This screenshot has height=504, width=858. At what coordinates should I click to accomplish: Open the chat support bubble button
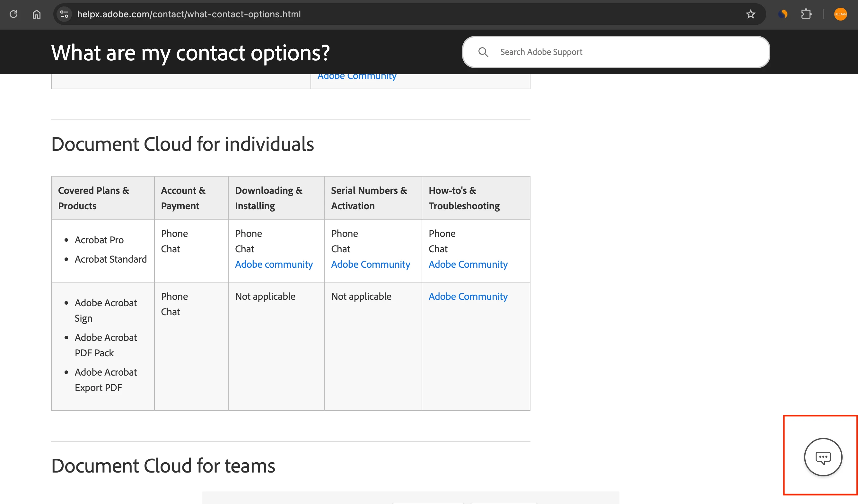click(823, 457)
